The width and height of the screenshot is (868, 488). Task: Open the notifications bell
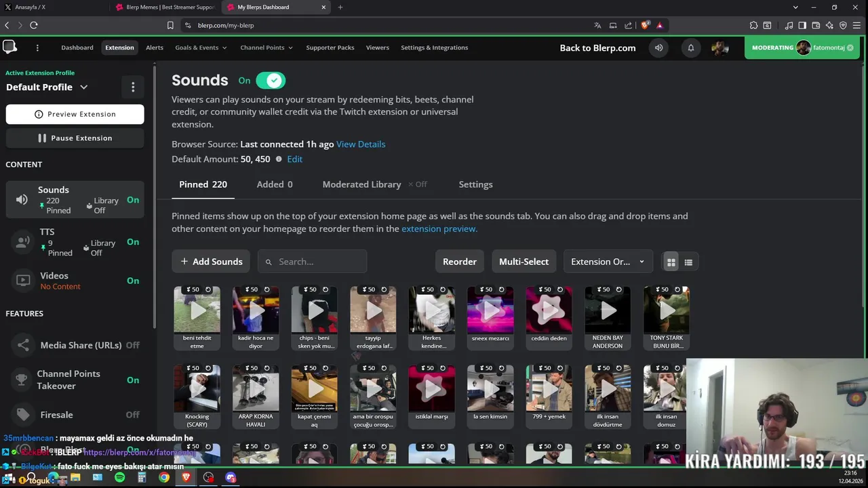pyautogui.click(x=691, y=47)
